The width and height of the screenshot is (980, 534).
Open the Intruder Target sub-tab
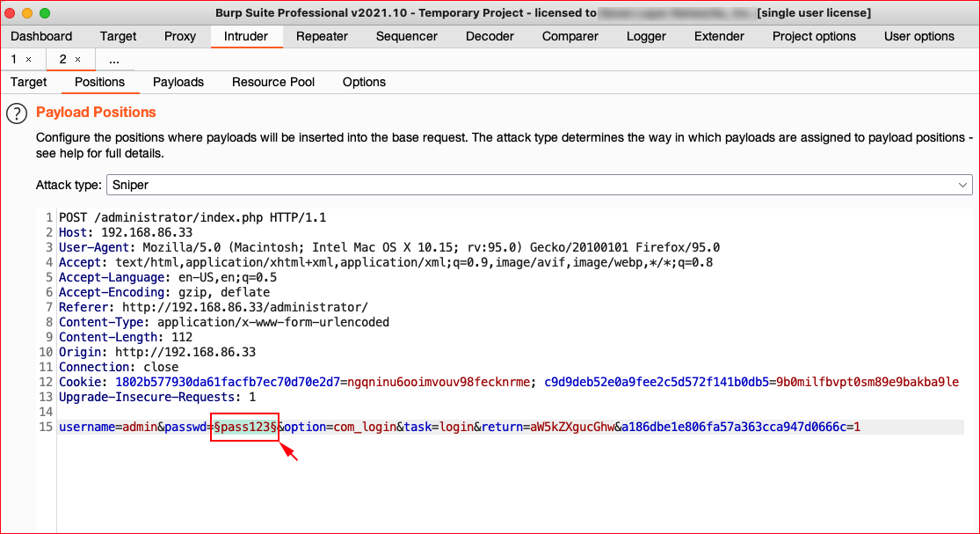pos(29,82)
